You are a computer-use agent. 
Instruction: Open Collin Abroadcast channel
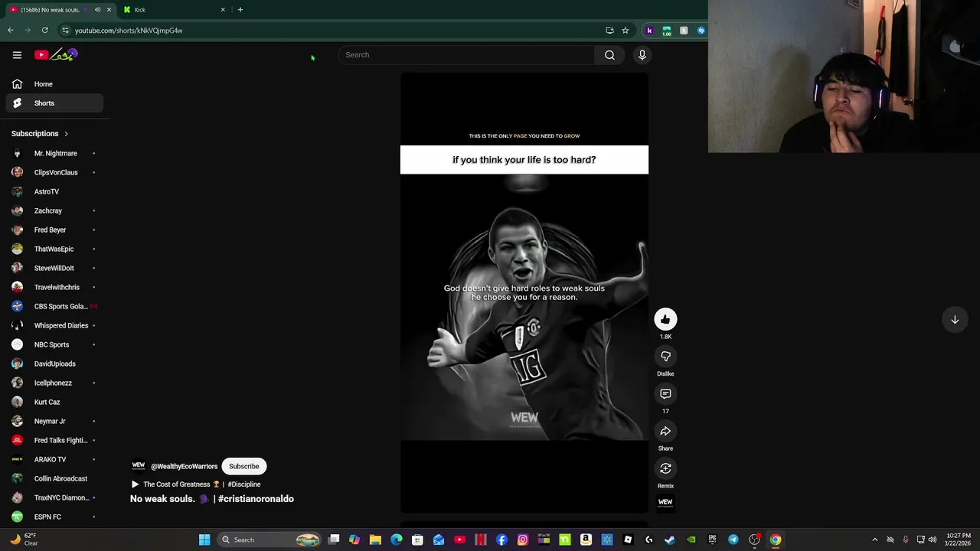click(x=54, y=478)
